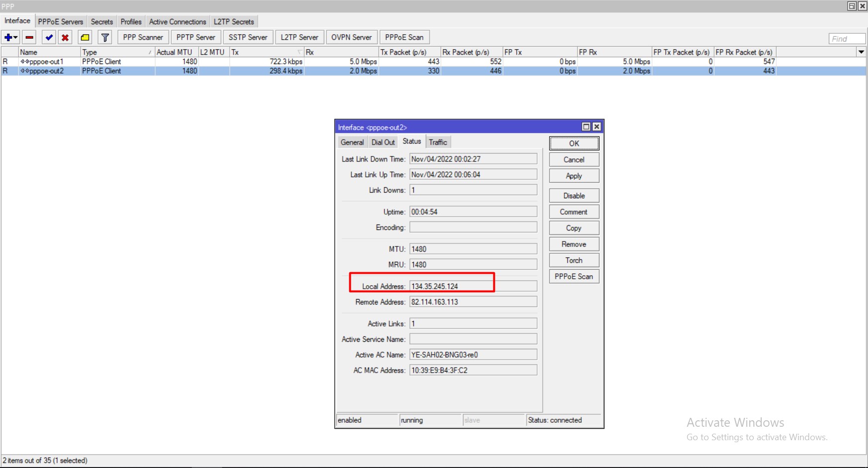Click the MTU field in dialog

coord(473,249)
